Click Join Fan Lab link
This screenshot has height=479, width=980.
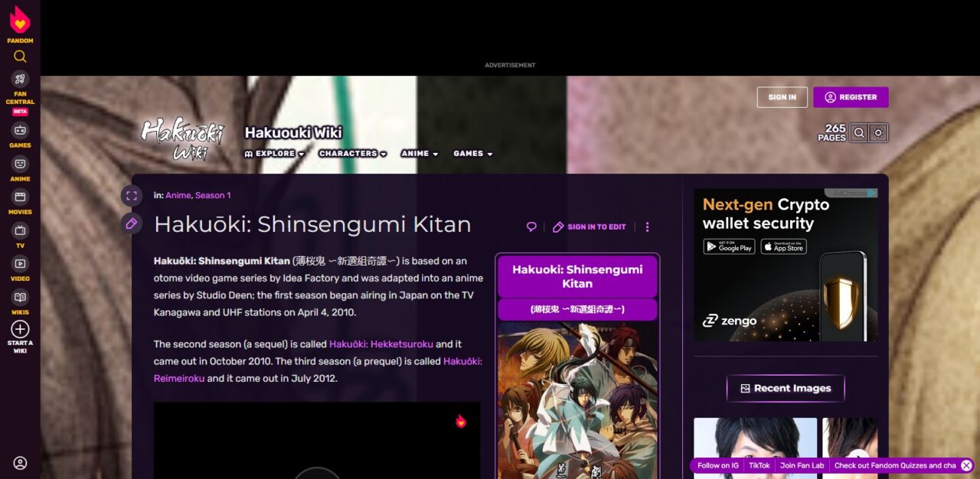(x=802, y=465)
